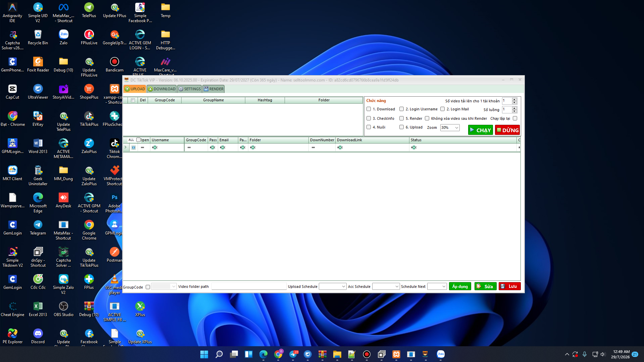
Task: Open the MKT Client desktop icon
Action: tap(12, 173)
